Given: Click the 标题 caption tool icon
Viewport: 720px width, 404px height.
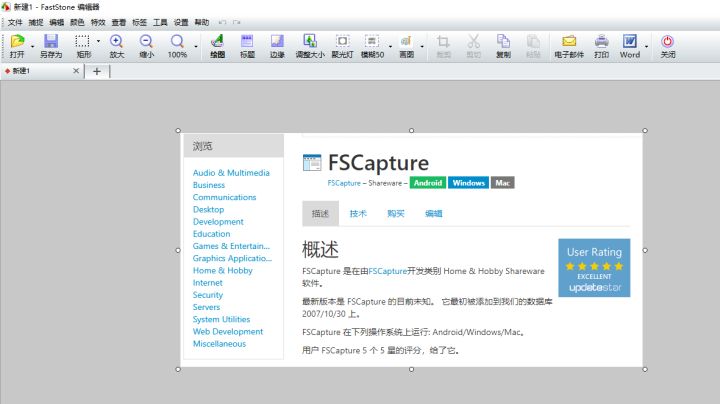Looking at the screenshot, I should [x=247, y=41].
